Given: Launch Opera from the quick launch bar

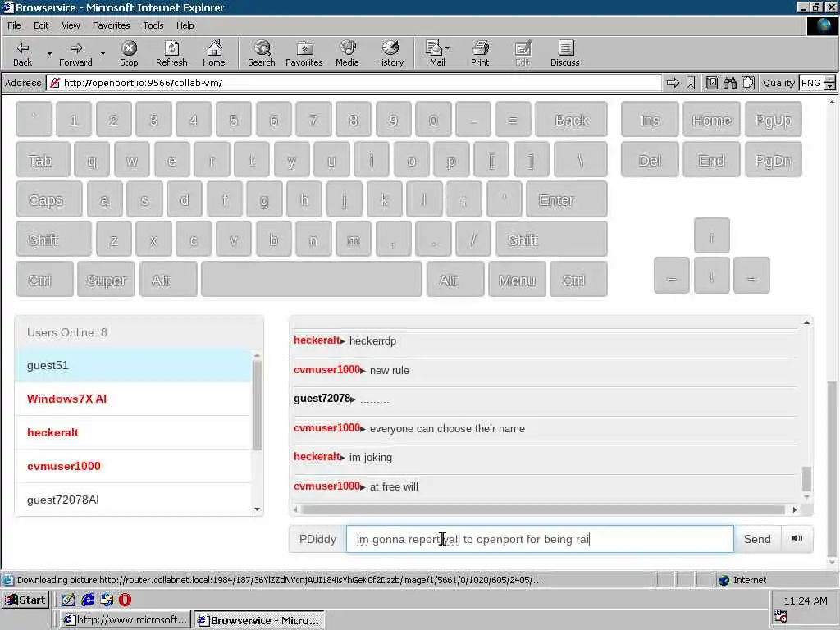Looking at the screenshot, I should pyautogui.click(x=125, y=600).
